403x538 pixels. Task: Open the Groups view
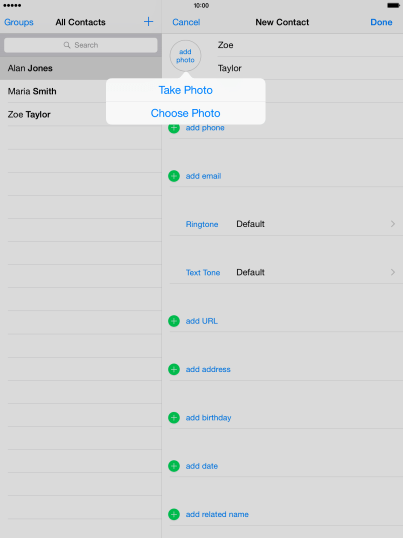(x=19, y=22)
